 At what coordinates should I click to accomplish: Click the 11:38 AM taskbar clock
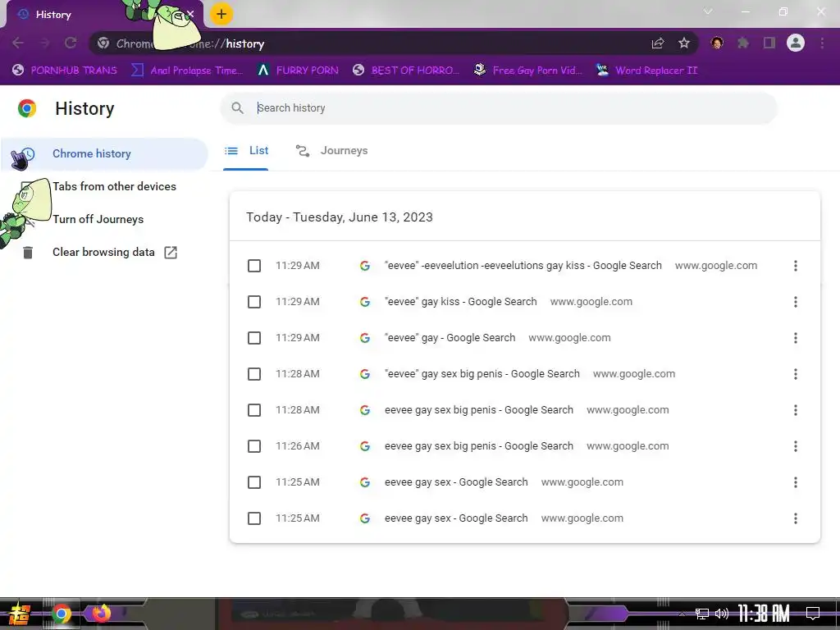[764, 614]
